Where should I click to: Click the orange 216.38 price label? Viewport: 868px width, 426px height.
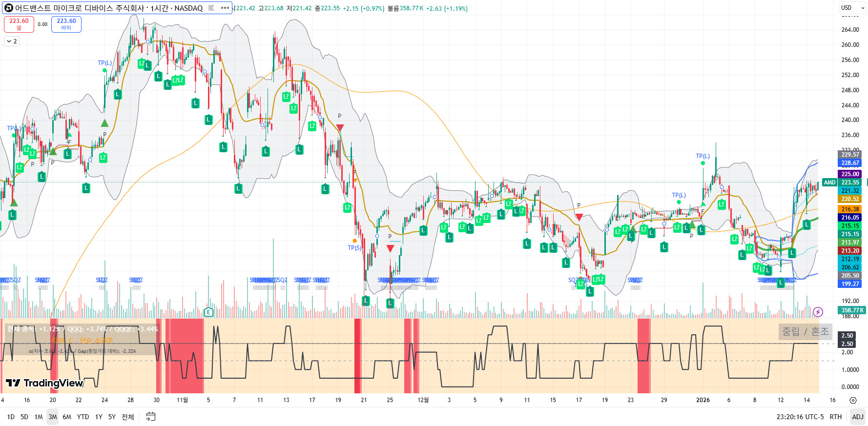tap(850, 209)
